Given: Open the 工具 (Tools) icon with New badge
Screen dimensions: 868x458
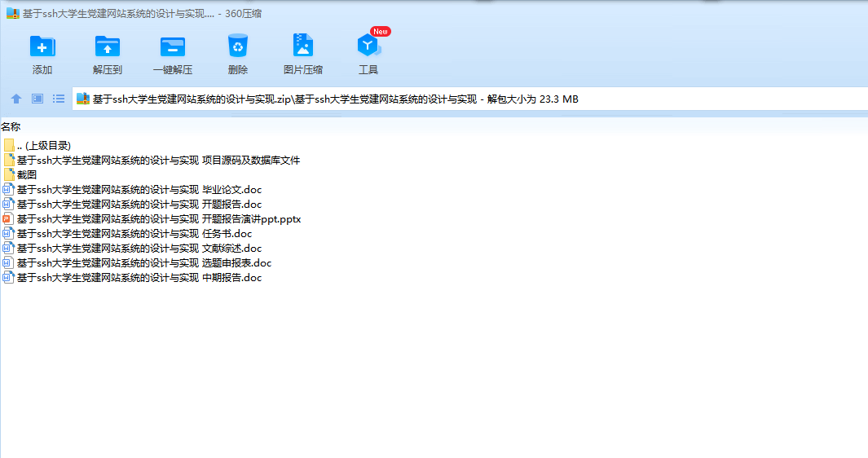Looking at the screenshot, I should pyautogui.click(x=368, y=46).
